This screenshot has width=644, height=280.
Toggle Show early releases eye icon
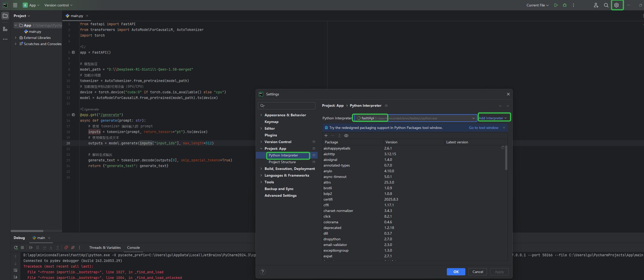346,136
